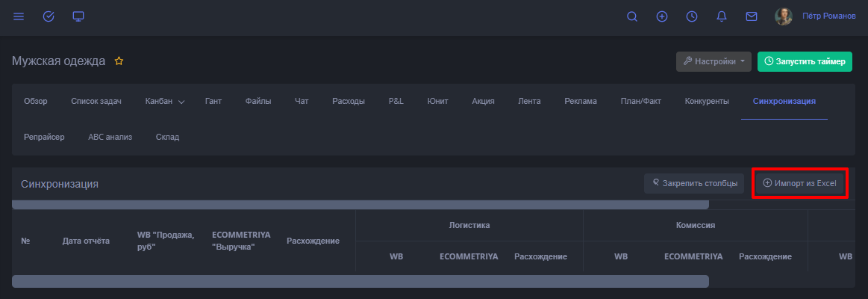
Task: Toggle favorite star for Мужская одежда
Action: [x=119, y=61]
